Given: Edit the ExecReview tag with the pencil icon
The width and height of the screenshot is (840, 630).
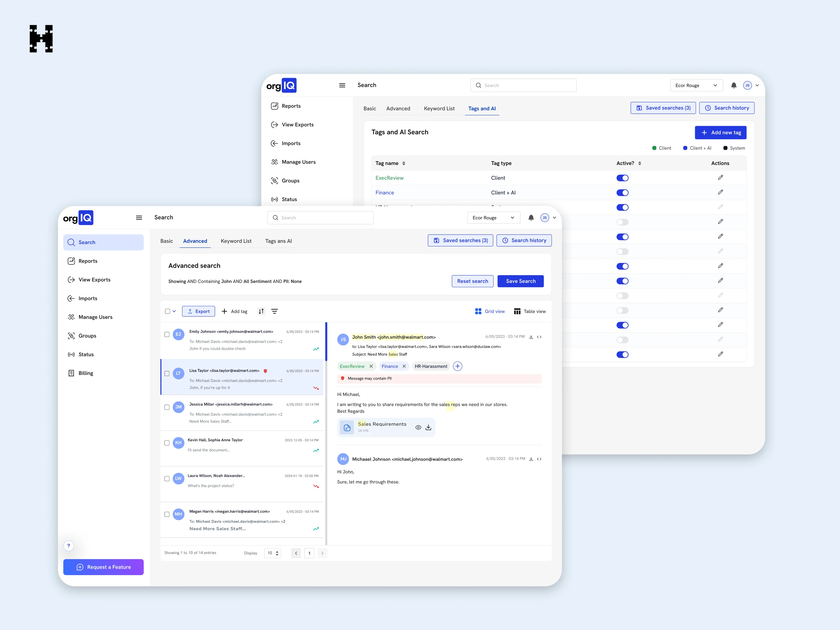Looking at the screenshot, I should coord(720,177).
